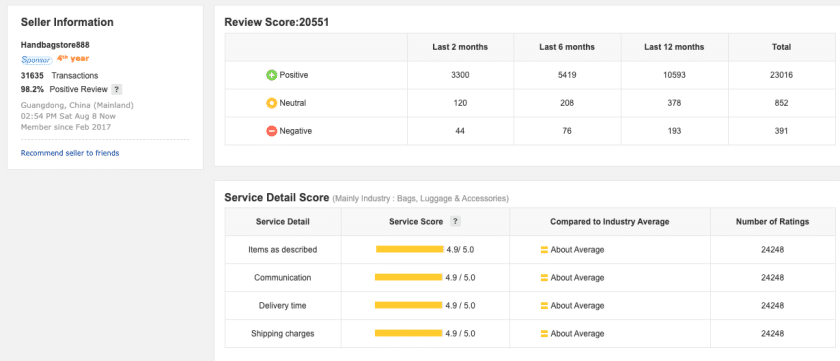Click the Sponsor badge under seller name
The image size is (840, 361).
(36, 59)
